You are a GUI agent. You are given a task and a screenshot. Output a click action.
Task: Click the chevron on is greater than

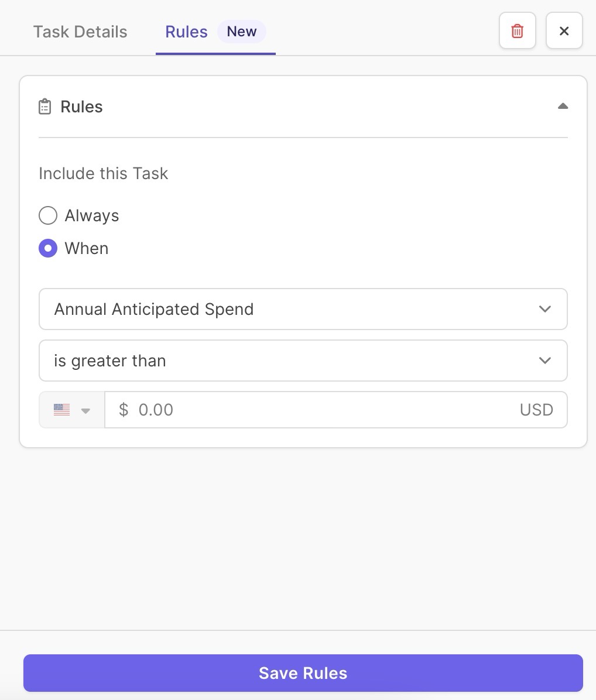(544, 361)
